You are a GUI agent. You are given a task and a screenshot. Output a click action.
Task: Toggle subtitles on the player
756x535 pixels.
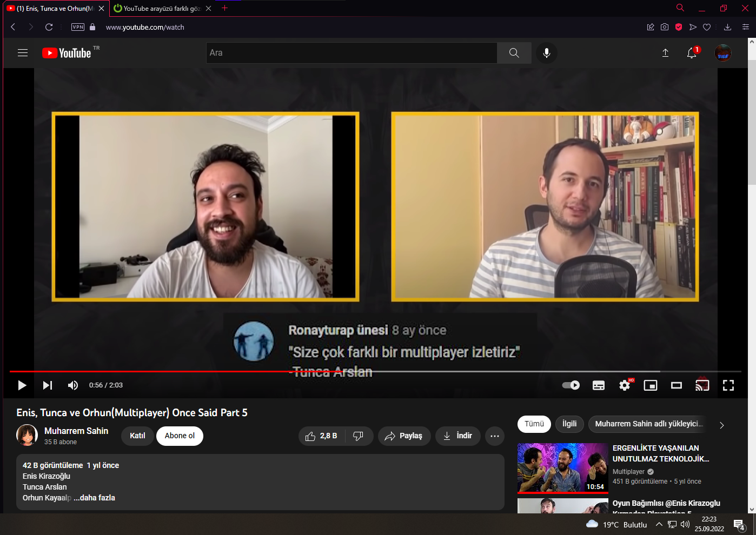tap(599, 385)
